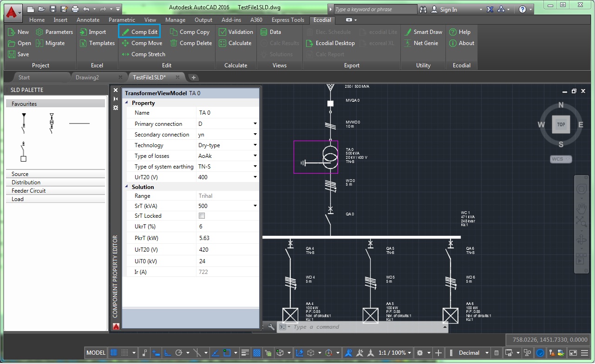Open Ecodial About dialog
The width and height of the screenshot is (595, 364).
click(x=461, y=43)
